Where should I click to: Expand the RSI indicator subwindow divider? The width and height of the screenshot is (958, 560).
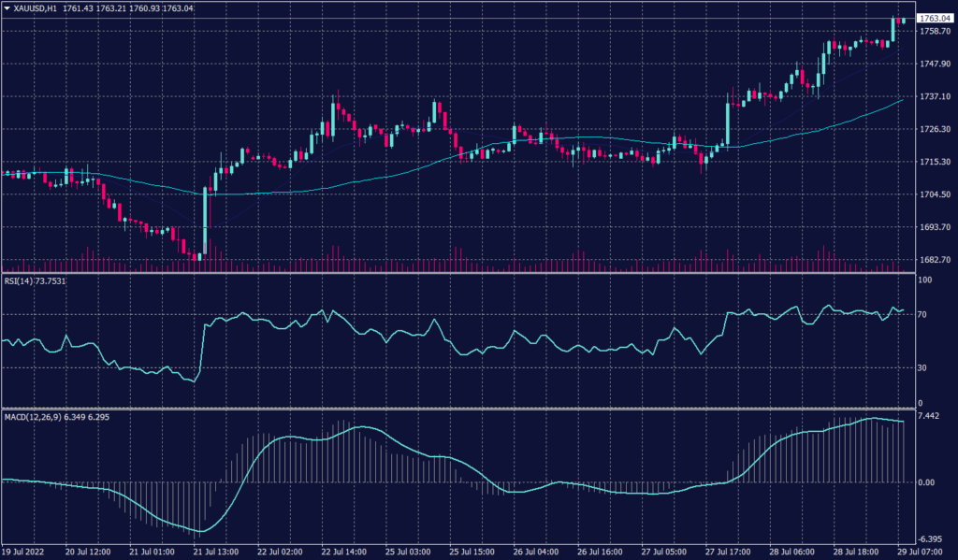pyautogui.click(x=468, y=273)
